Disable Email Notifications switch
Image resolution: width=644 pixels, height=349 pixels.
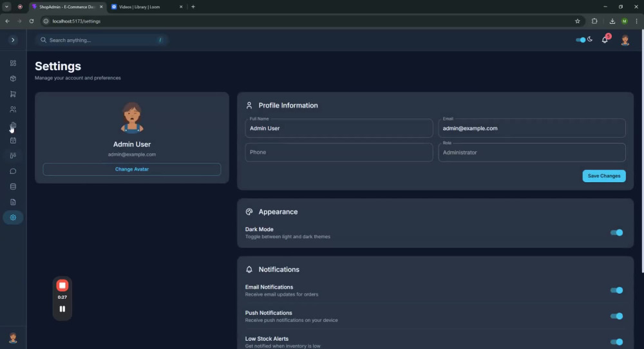(x=616, y=290)
